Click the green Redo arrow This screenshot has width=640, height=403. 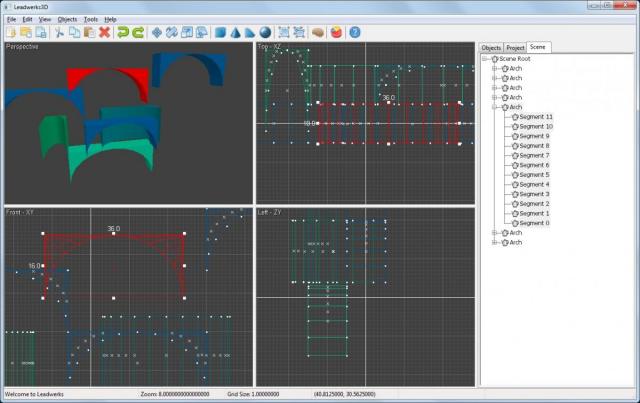(138, 32)
